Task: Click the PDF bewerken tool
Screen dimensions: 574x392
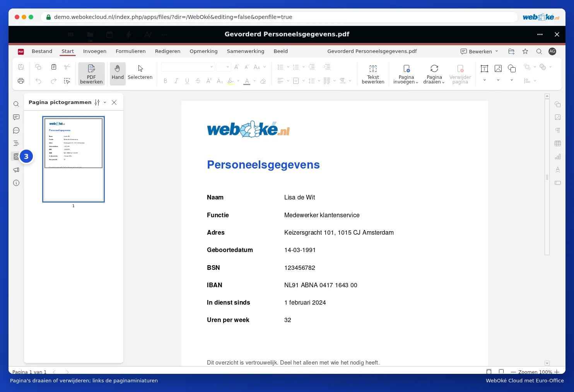Action: [x=91, y=74]
